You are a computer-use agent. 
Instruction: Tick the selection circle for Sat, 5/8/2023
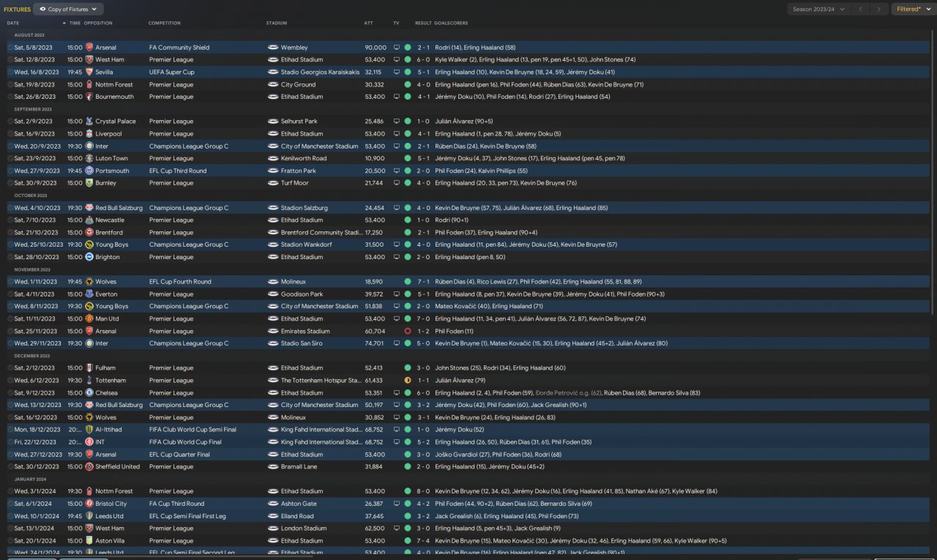point(10,48)
